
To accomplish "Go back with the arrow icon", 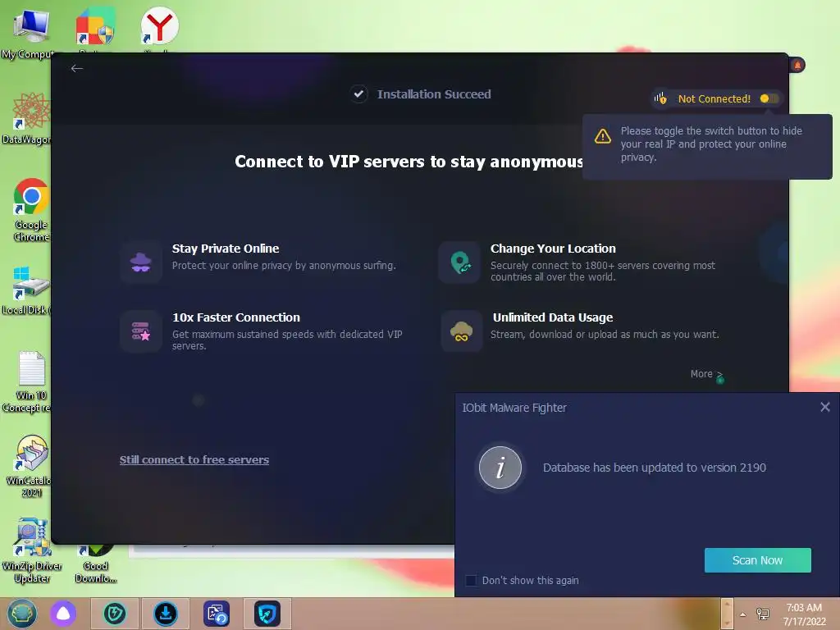I will (76, 68).
